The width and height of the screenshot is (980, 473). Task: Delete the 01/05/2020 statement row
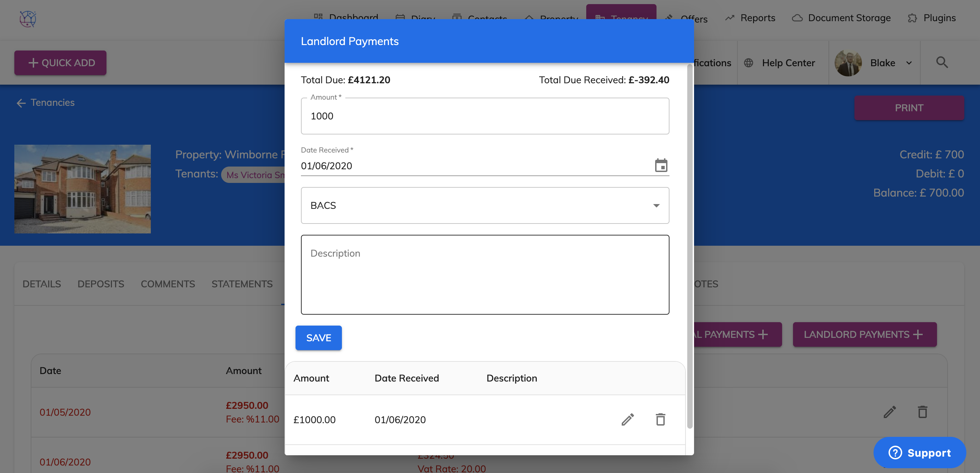click(923, 412)
